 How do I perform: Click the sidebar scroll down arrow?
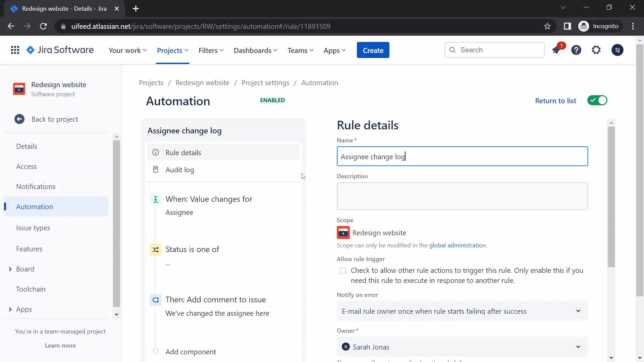point(116,315)
